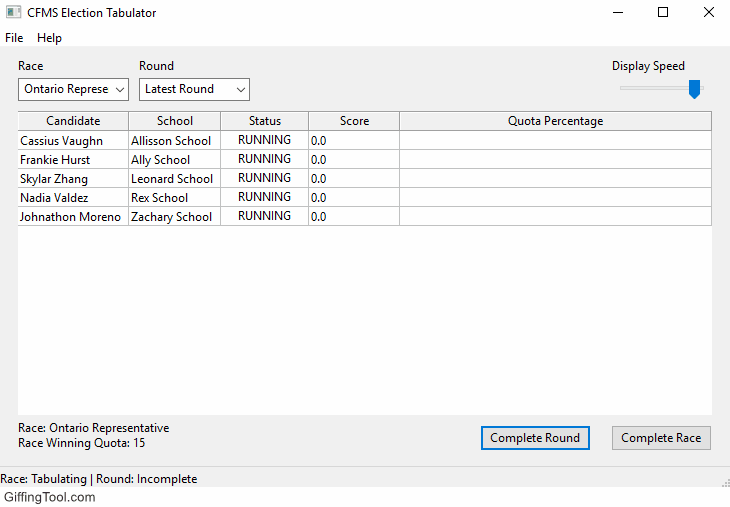The image size is (730, 507).
Task: Sort by the Candidate column header
Action: [x=73, y=121]
